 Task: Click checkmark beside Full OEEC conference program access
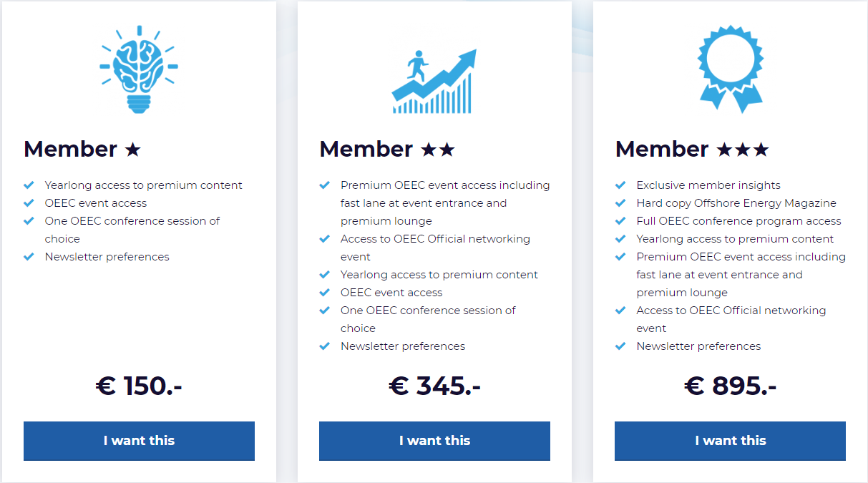(x=620, y=221)
